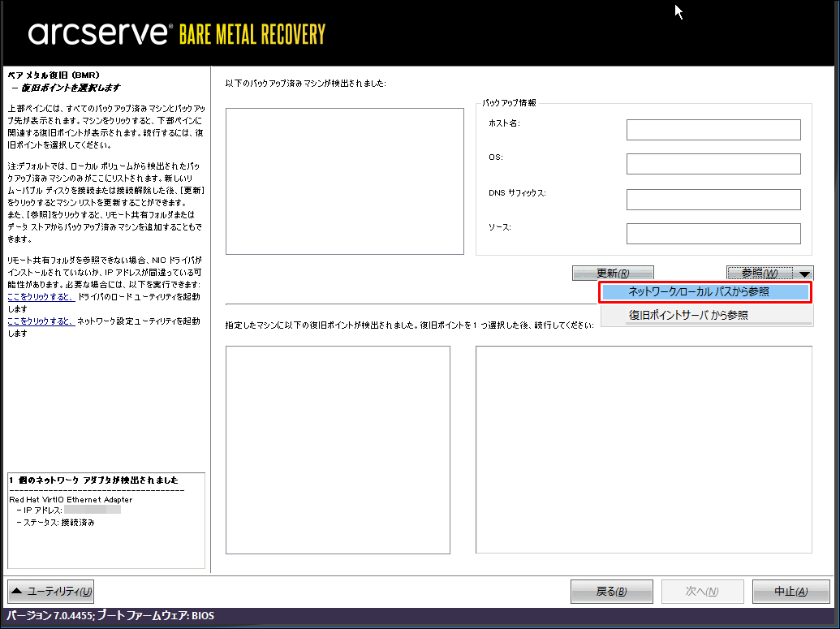Click the ホスト名 input field
Viewport: 840px width, 629px height.
tap(713, 130)
